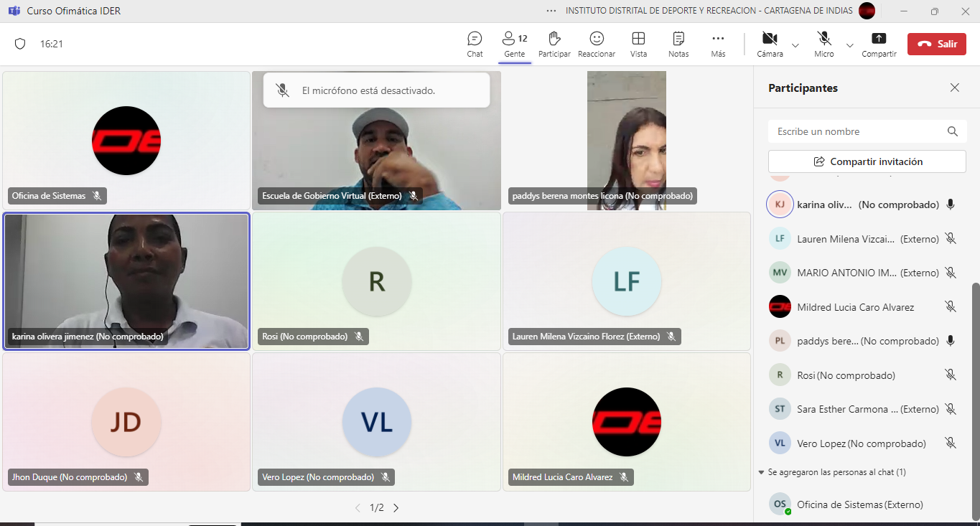Click the KJ avatar in participant list

780,205
